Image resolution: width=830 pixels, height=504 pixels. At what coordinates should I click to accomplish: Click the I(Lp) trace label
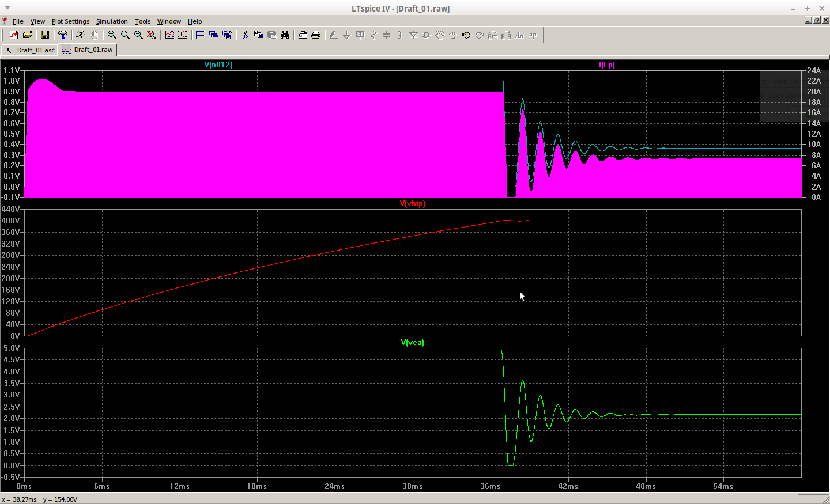tap(607, 65)
